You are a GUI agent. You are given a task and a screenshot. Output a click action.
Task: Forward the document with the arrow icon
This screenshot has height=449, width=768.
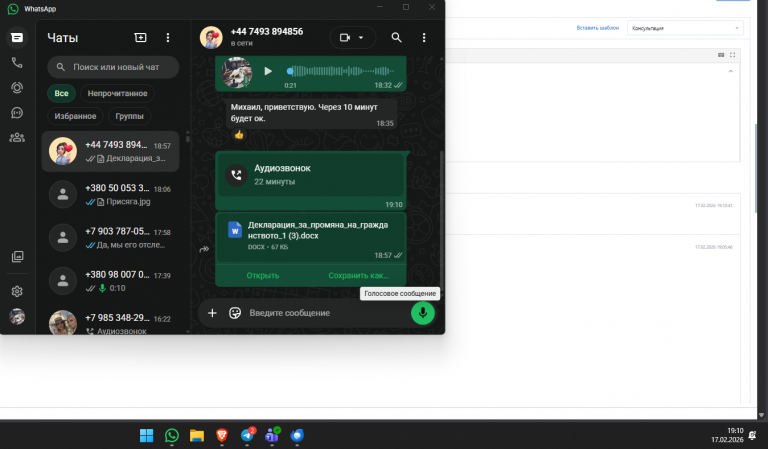pyautogui.click(x=204, y=249)
